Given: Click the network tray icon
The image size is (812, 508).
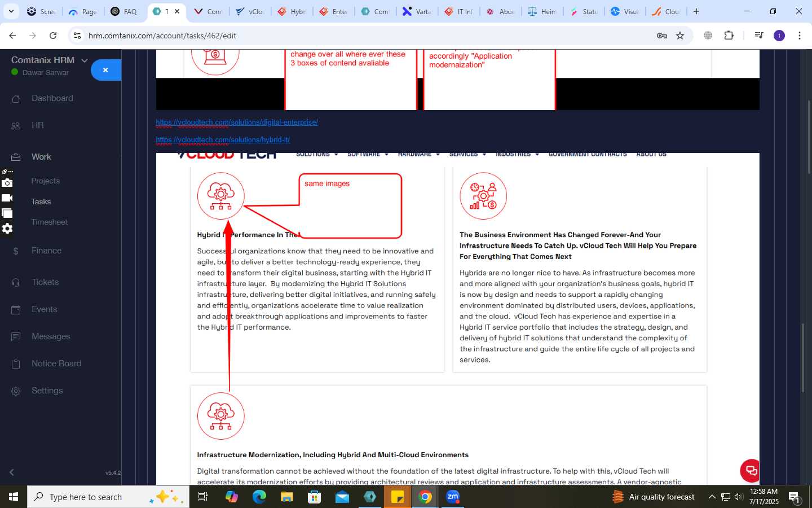Looking at the screenshot, I should pyautogui.click(x=726, y=497).
